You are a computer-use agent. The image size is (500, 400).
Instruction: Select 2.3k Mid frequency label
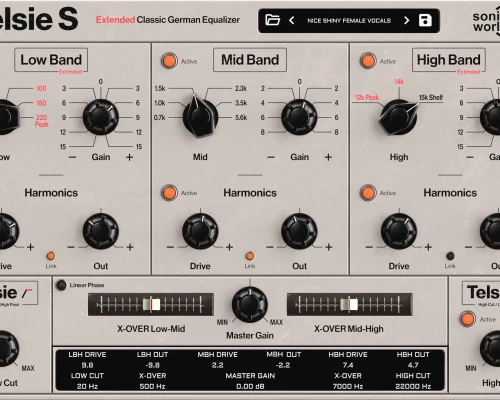tap(241, 88)
